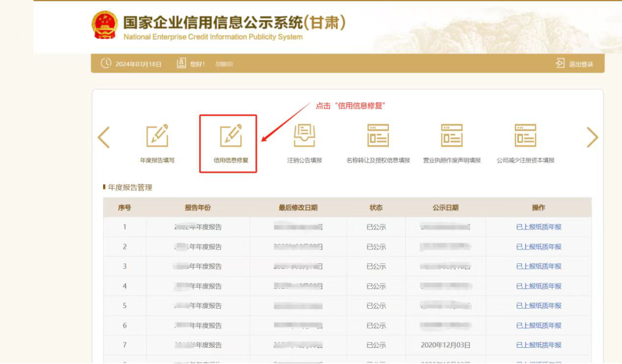Click the 信用信息修复 icon
This screenshot has height=364, width=622.
pyautogui.click(x=231, y=136)
